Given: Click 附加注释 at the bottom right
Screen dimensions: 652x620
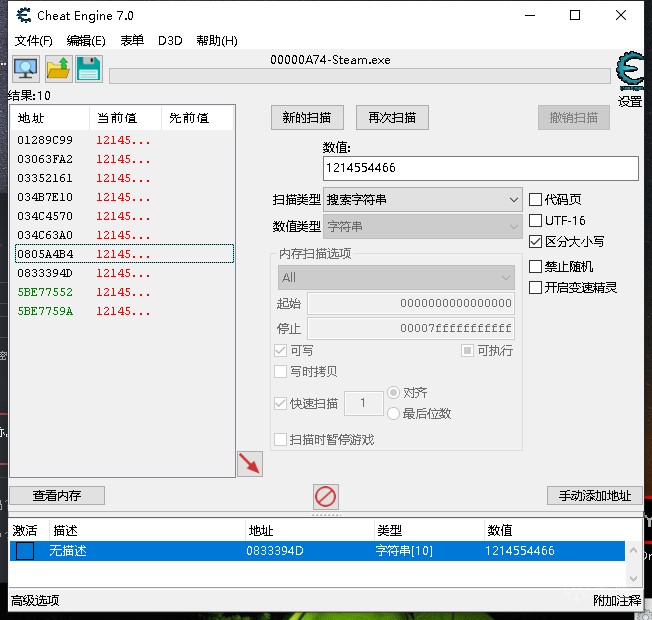Looking at the screenshot, I should [617, 600].
